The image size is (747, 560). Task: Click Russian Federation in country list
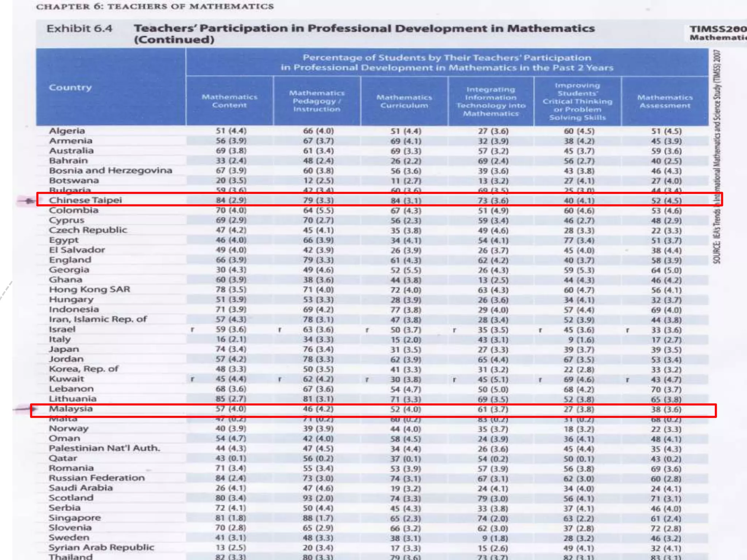[x=97, y=478]
